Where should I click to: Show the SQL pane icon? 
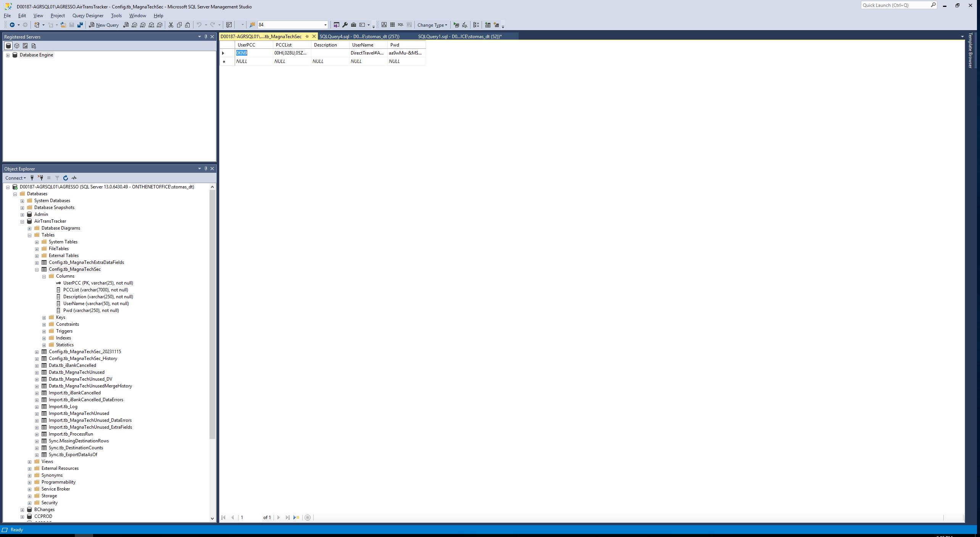coord(400,25)
